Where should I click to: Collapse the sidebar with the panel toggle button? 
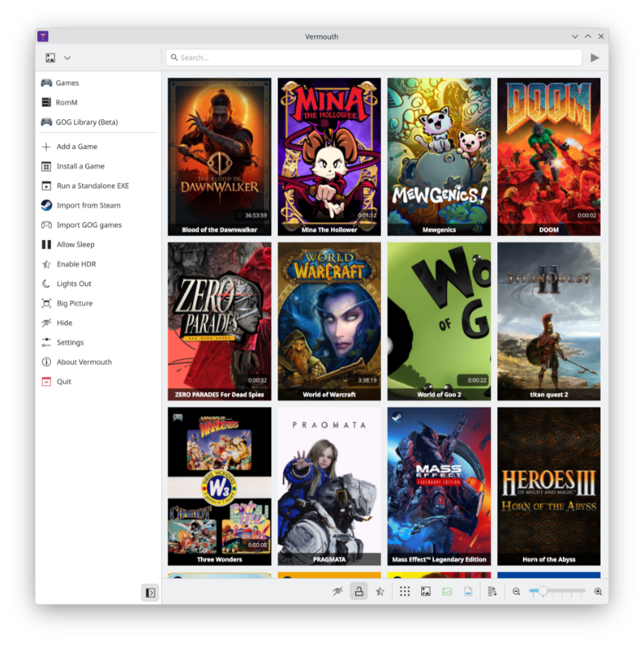coord(150,593)
